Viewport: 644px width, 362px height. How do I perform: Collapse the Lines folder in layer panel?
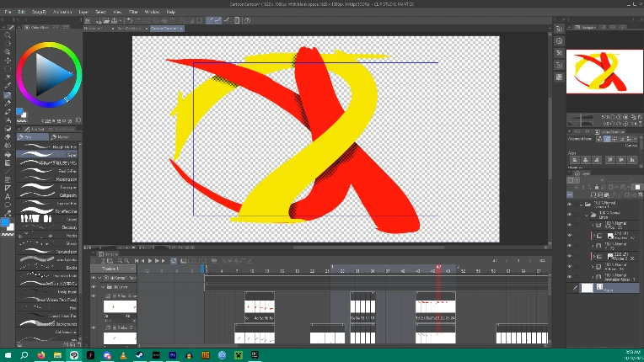coord(588,215)
